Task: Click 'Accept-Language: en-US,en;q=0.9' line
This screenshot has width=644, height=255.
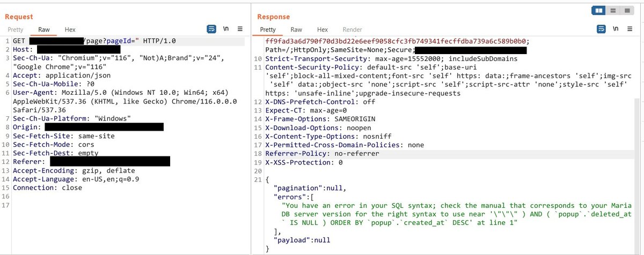Action: [76, 179]
